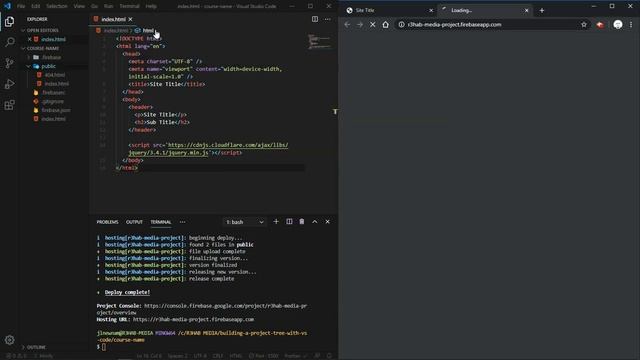Open the Search view in activity bar
Viewport: 640px width, 360px height.
click(x=9, y=42)
